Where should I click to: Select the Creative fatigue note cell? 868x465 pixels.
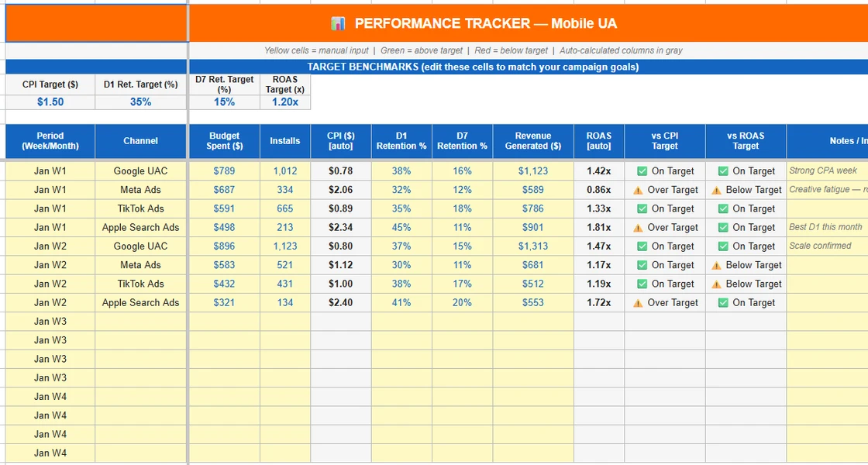pyautogui.click(x=827, y=190)
